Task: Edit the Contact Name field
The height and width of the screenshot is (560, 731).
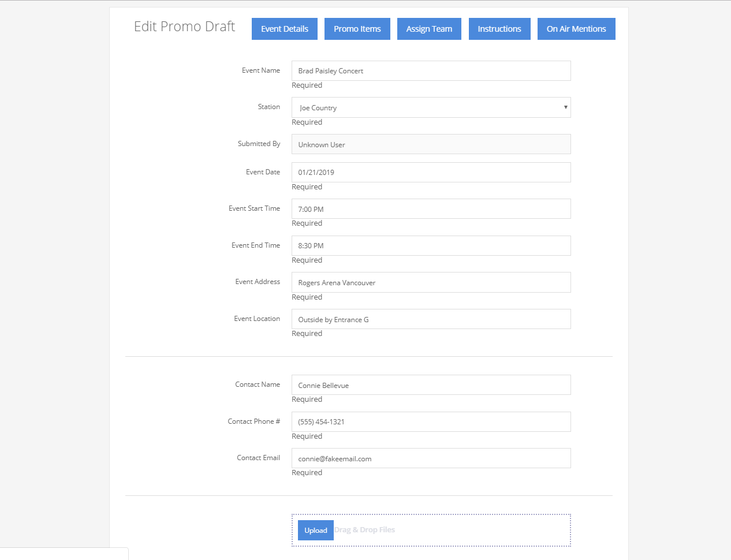Action: tap(431, 385)
